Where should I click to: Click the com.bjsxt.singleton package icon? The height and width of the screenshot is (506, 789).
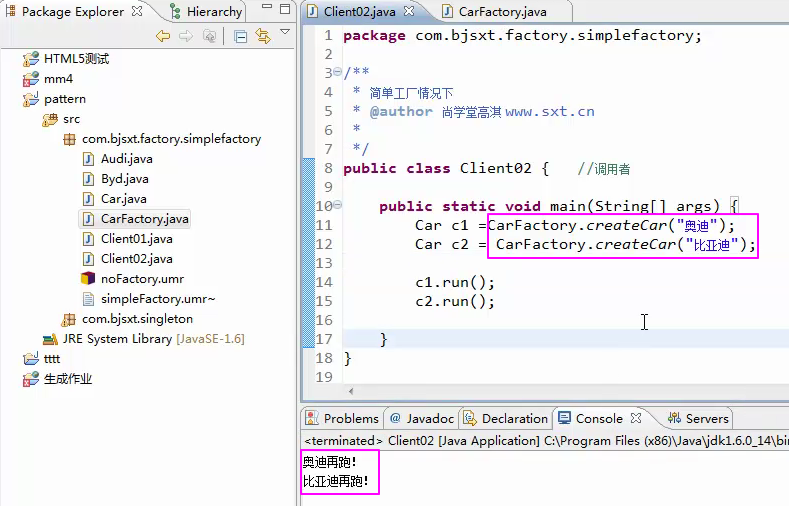pyautogui.click(x=68, y=319)
